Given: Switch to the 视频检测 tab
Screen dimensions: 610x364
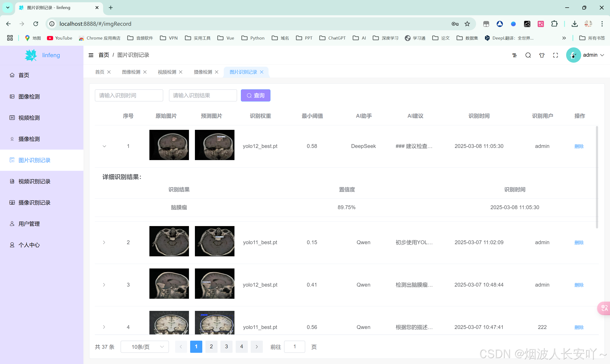Looking at the screenshot, I should coord(167,72).
